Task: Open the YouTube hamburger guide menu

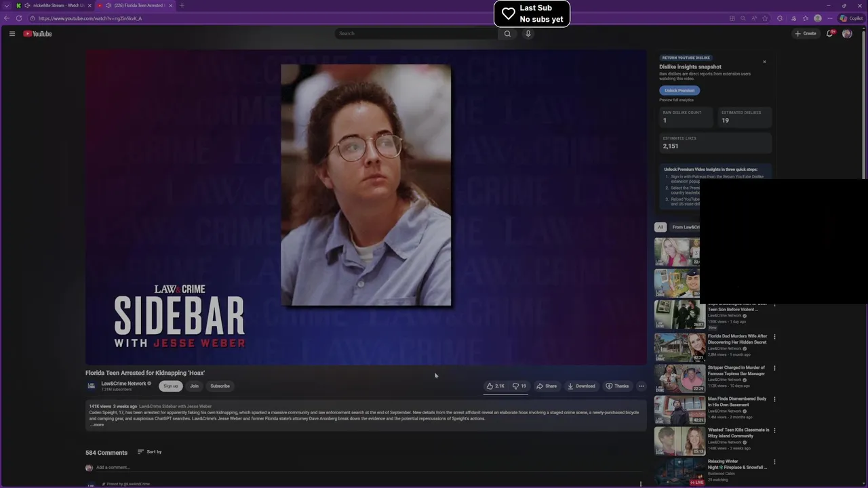Action: [12, 33]
